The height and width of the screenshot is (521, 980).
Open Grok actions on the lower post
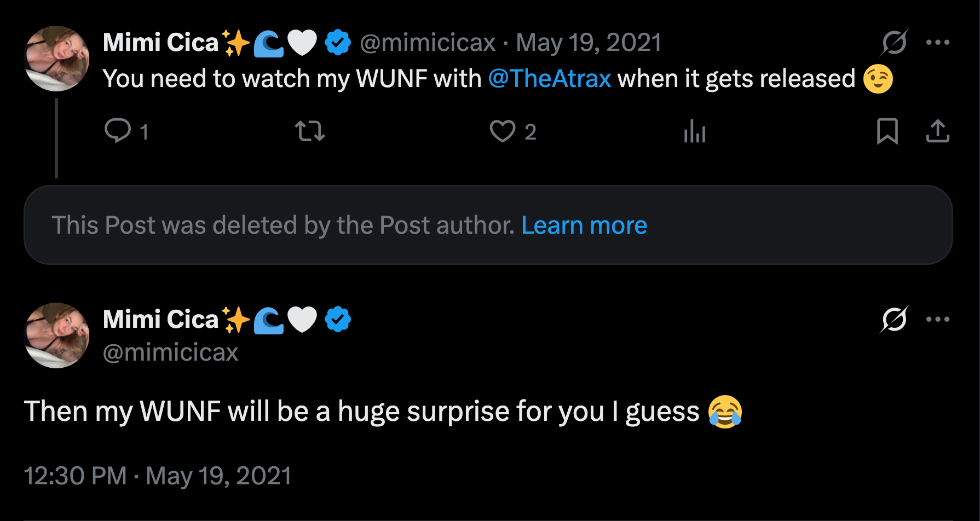[895, 319]
